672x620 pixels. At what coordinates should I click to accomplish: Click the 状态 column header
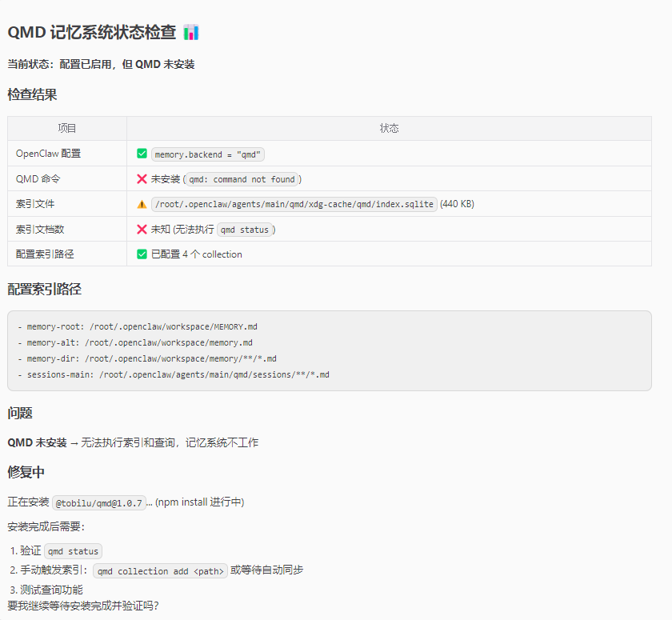tap(389, 129)
